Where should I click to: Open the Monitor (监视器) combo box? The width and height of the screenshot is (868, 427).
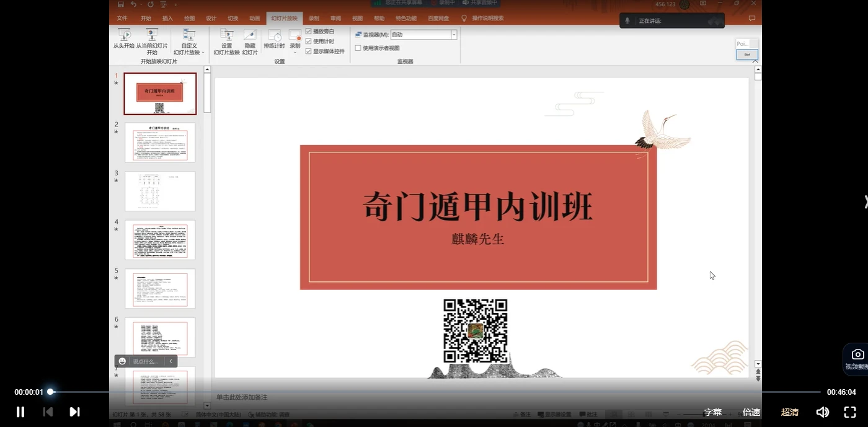click(423, 35)
